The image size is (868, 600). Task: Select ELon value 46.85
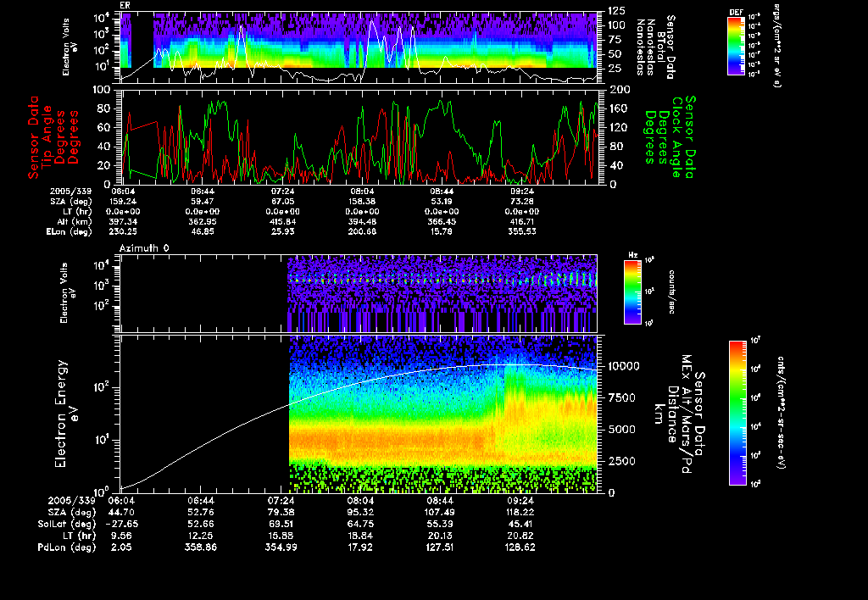(x=203, y=232)
